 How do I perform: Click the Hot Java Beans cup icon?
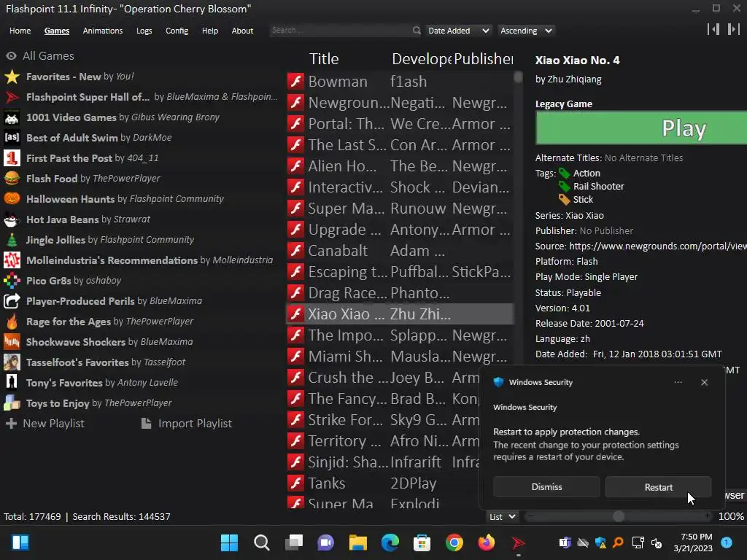coord(12,219)
